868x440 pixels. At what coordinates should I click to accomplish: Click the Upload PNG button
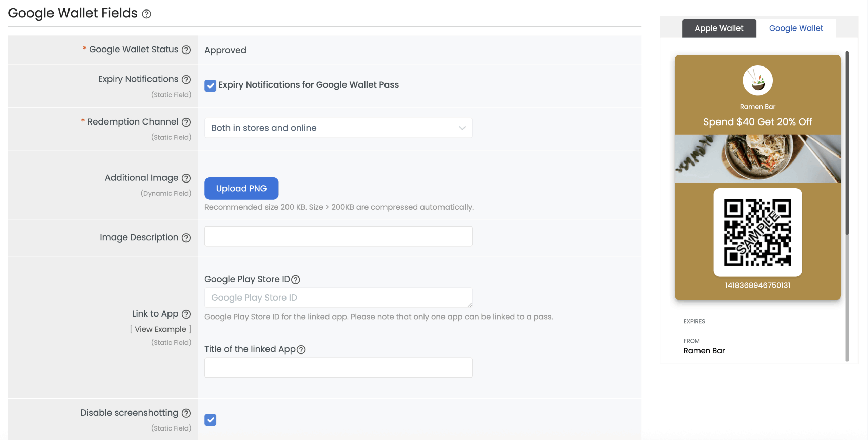click(241, 188)
